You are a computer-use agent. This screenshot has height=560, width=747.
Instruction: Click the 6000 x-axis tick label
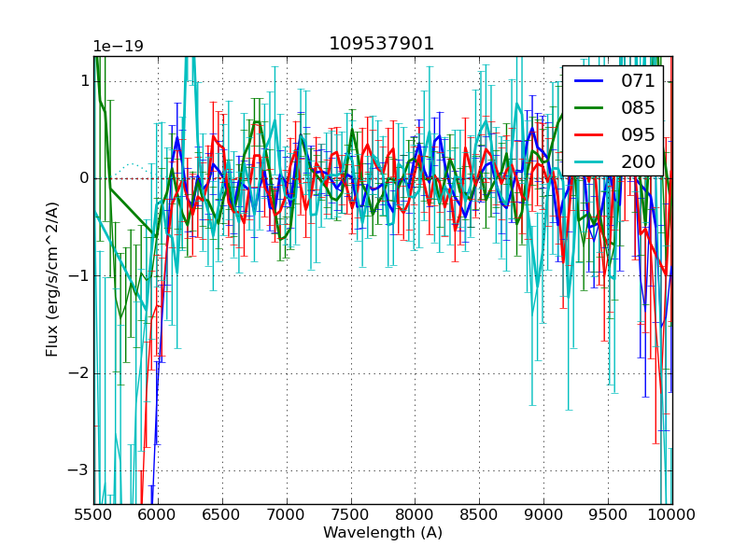pyautogui.click(x=158, y=514)
